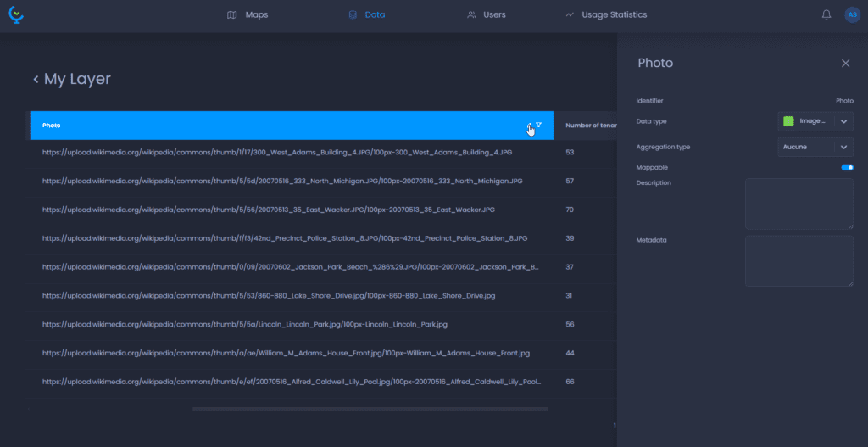Open the Maps section
This screenshot has height=447, width=868.
tap(248, 15)
